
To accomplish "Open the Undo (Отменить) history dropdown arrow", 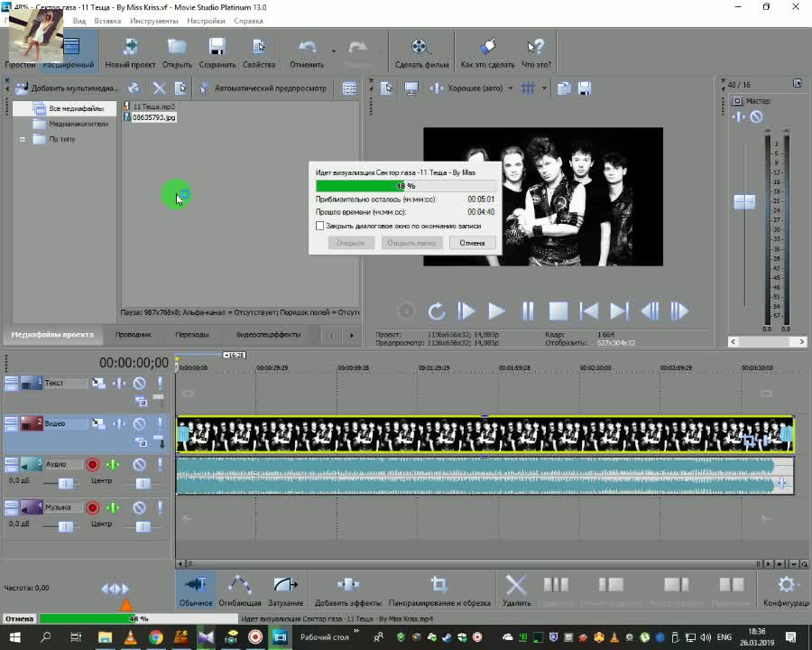I will pyautogui.click(x=333, y=51).
